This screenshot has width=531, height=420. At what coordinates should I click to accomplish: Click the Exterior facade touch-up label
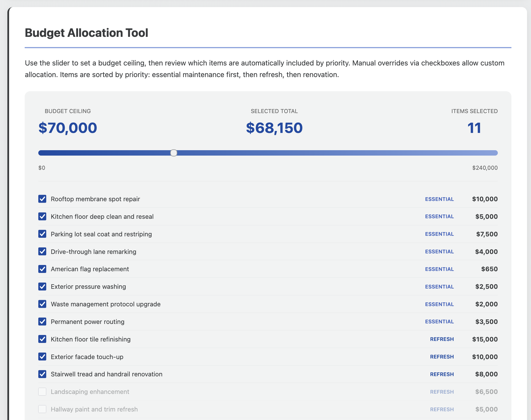coord(87,357)
